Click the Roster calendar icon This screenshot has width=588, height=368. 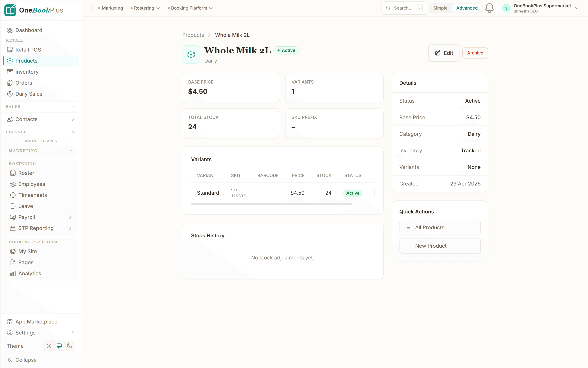coord(13,173)
